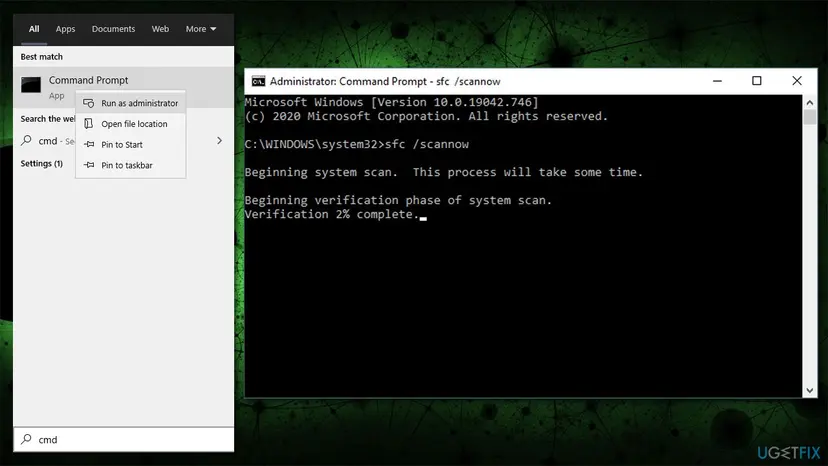Click the magnifier icon in search box
Screen dimensions: 828x466
point(26,439)
